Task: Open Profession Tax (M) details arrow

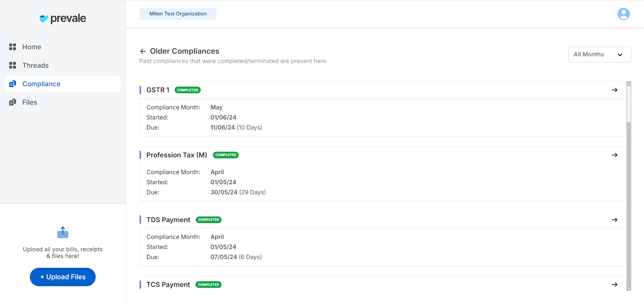Action: [x=614, y=155]
